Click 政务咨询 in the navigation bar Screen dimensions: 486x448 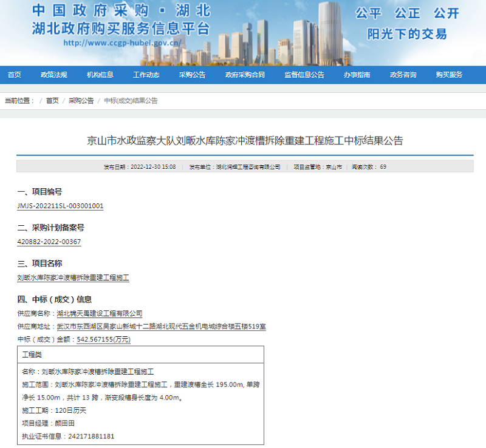[403, 75]
